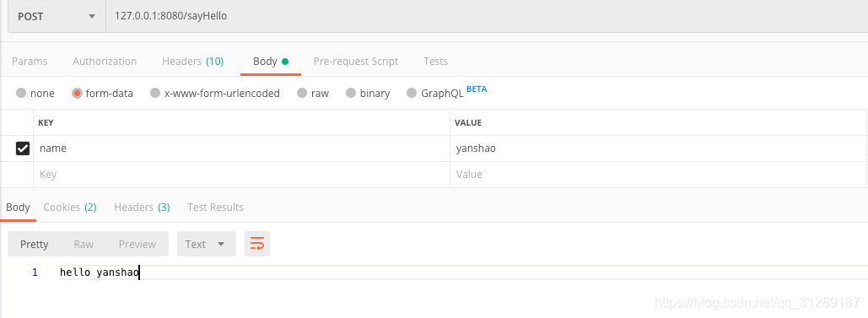
Task: Click the empty Key placeholder field
Action: (x=241, y=175)
